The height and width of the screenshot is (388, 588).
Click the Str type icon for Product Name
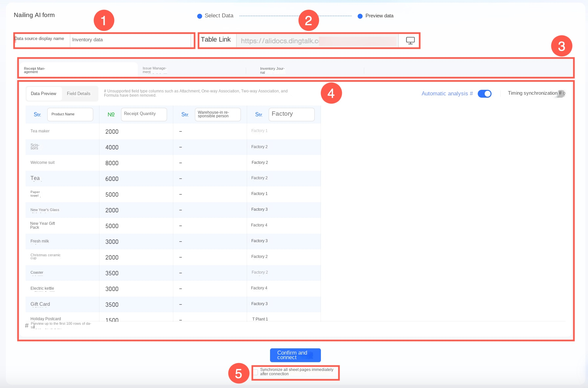37,114
